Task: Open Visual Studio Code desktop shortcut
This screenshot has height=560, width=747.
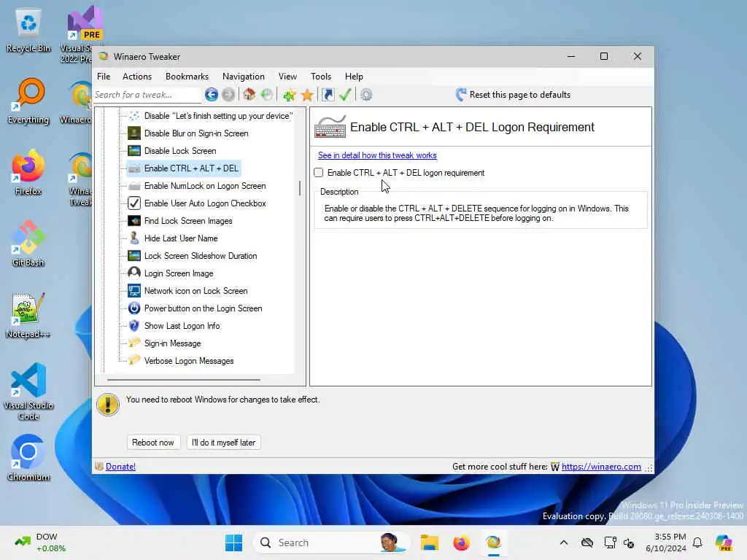Action: [28, 392]
